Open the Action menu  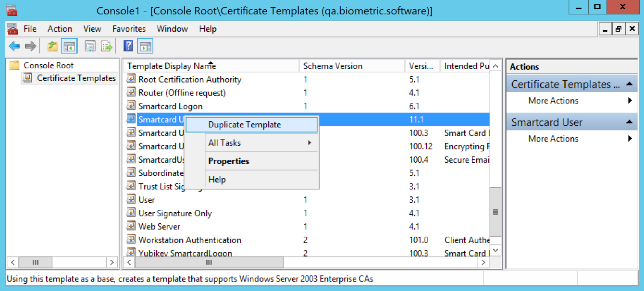point(60,29)
